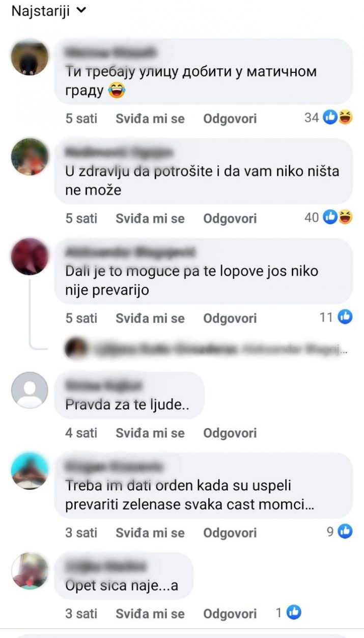This screenshot has height=638, width=364.
Task: Reply to the 'U zdravlju da potrošite' comment
Action: pos(230,219)
